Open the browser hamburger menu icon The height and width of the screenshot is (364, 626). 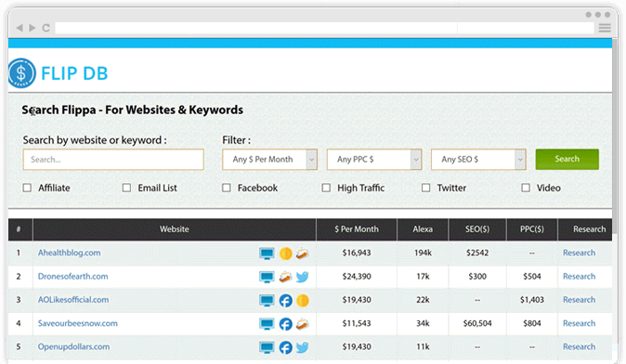pyautogui.click(x=605, y=28)
